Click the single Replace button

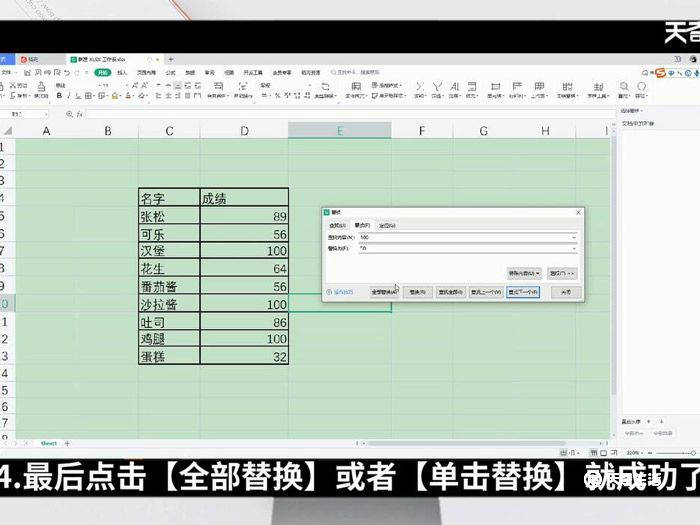[417, 292]
